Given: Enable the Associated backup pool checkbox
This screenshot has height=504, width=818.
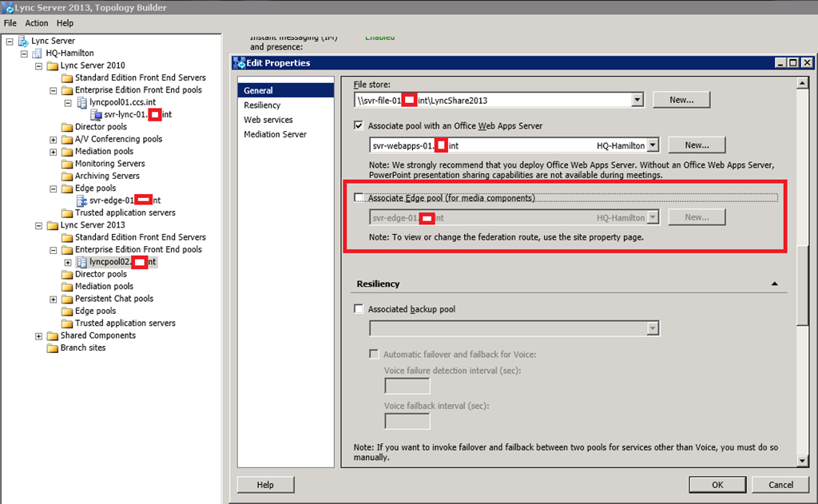Looking at the screenshot, I should coord(359,309).
